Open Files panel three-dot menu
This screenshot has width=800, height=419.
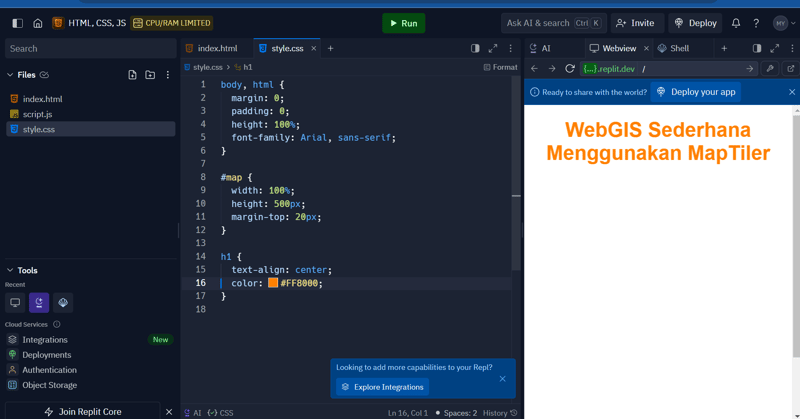point(168,75)
